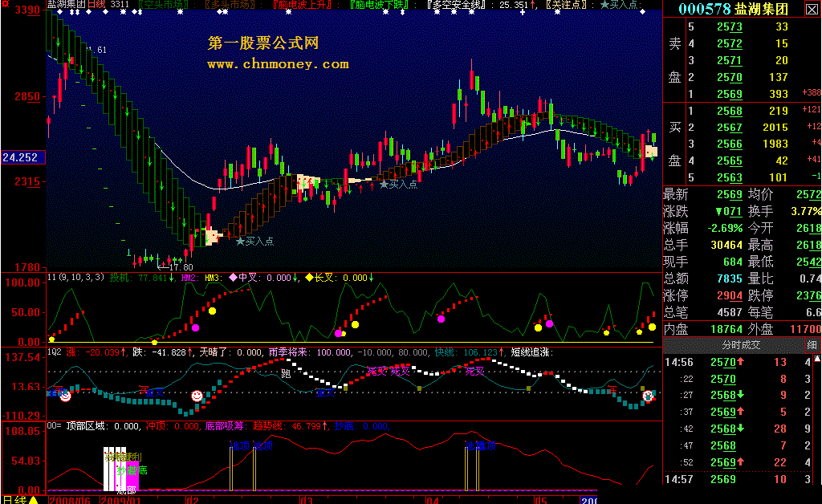Screen dimensions: 822x504
Task: Click the ★买入点 marker near 17.80 low
Action: [x=254, y=241]
